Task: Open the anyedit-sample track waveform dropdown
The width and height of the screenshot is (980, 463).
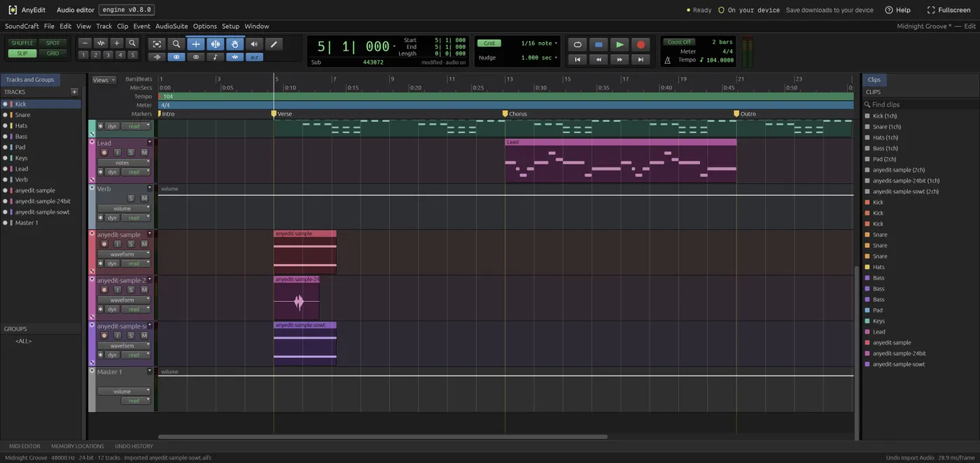Action: [x=124, y=254]
